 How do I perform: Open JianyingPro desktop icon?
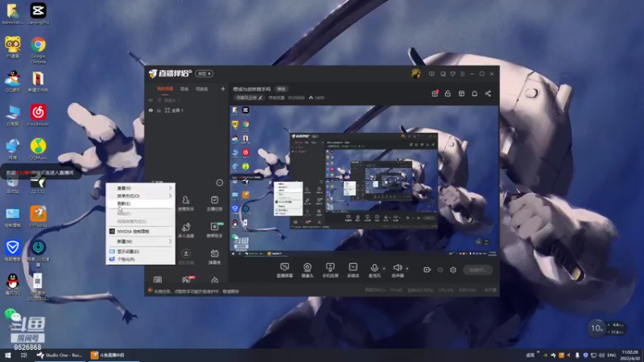pos(38,14)
